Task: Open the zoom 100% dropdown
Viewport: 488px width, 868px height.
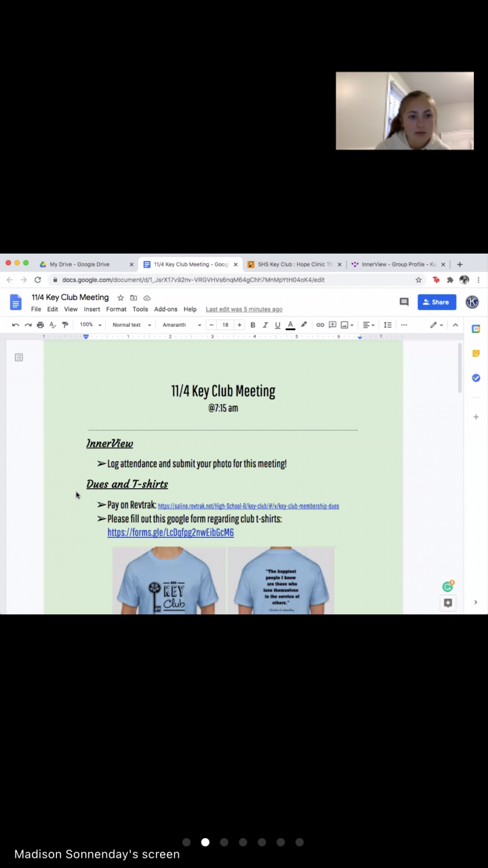Action: pyautogui.click(x=90, y=325)
